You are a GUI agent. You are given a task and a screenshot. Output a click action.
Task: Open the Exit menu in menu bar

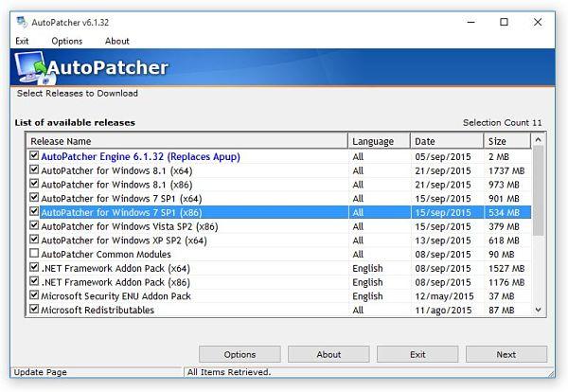[x=22, y=41]
